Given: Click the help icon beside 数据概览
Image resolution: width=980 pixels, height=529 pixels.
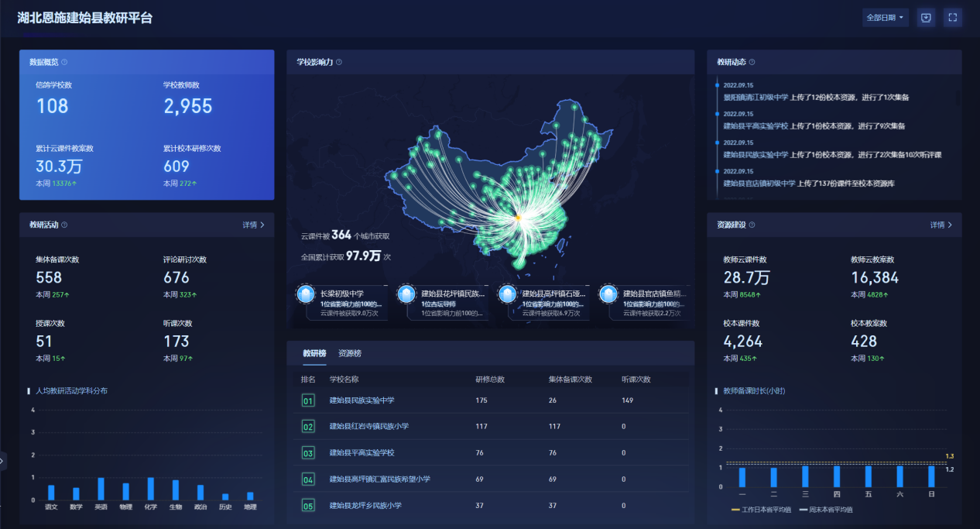Looking at the screenshot, I should [x=64, y=62].
